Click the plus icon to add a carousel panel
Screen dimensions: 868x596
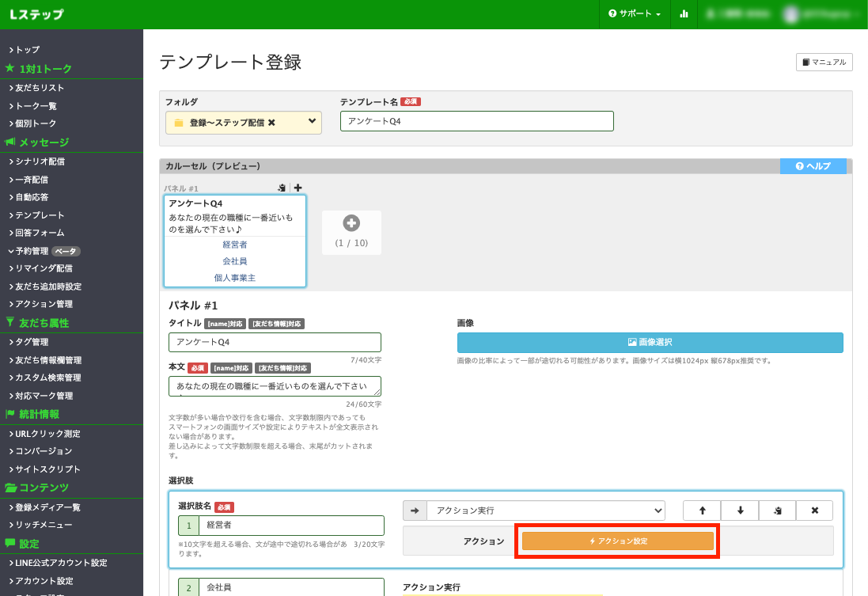(x=351, y=225)
